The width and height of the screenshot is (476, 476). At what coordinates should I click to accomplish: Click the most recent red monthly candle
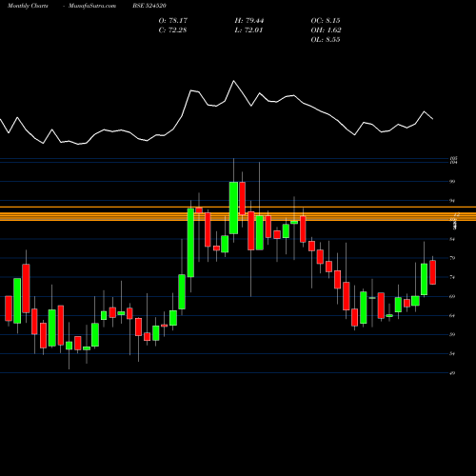[x=432, y=272]
